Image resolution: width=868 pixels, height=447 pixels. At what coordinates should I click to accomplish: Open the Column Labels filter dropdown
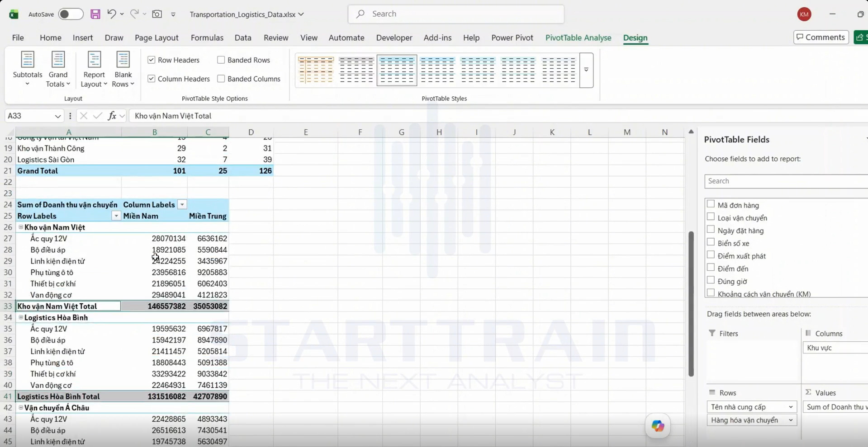[182, 205]
